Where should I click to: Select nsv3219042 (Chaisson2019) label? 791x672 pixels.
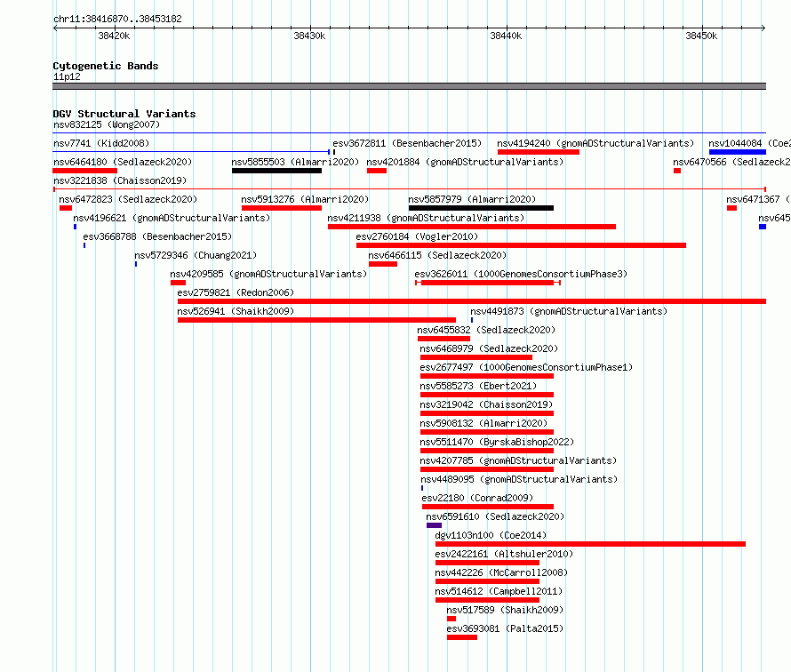point(486,404)
